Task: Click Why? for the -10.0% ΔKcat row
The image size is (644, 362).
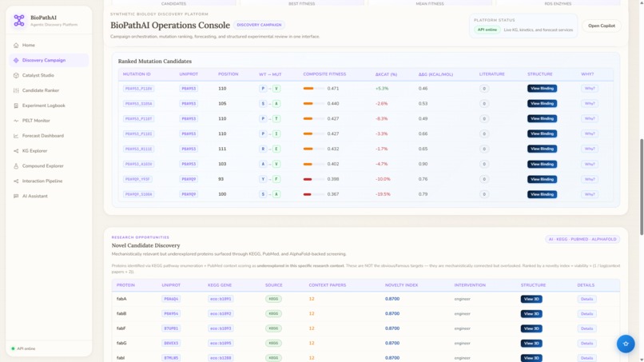Action: 590,179
